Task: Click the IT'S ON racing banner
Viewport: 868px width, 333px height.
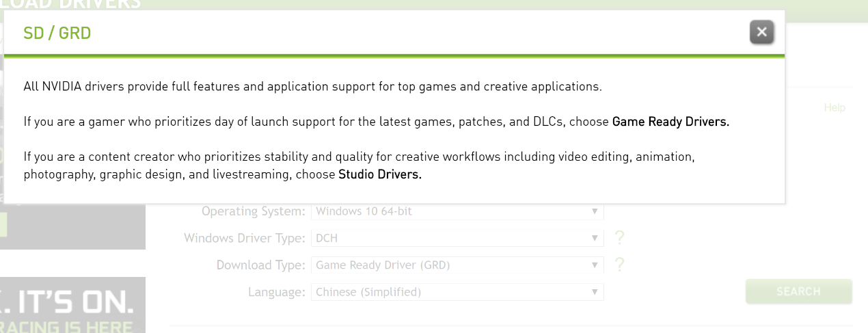Action: coord(72,305)
